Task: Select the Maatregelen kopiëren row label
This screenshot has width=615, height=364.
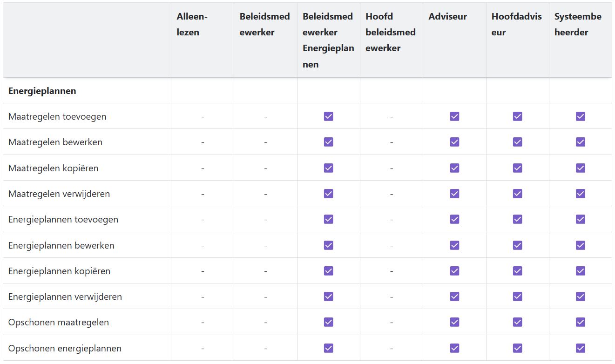Action: click(x=54, y=168)
